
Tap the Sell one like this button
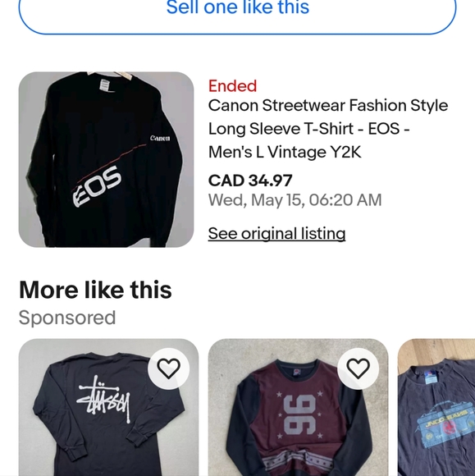tap(237, 12)
